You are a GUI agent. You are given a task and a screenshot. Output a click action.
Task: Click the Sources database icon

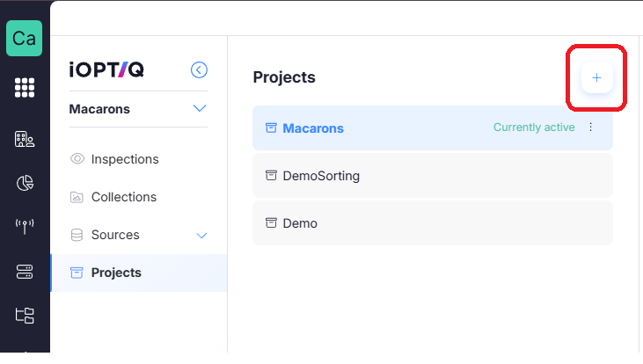tap(77, 235)
